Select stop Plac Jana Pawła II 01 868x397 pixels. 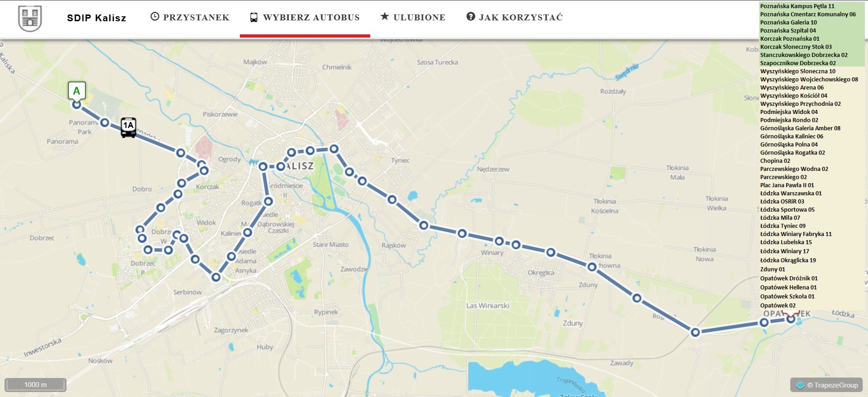click(787, 185)
